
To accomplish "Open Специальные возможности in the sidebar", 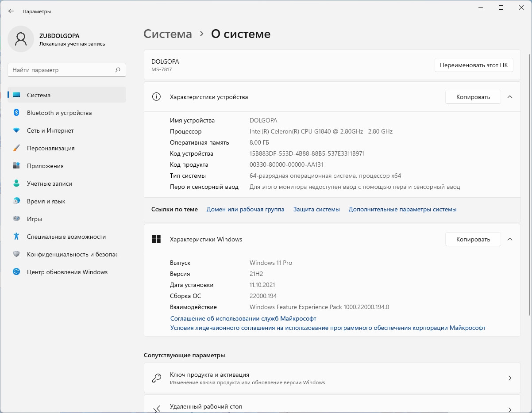I will click(x=67, y=237).
